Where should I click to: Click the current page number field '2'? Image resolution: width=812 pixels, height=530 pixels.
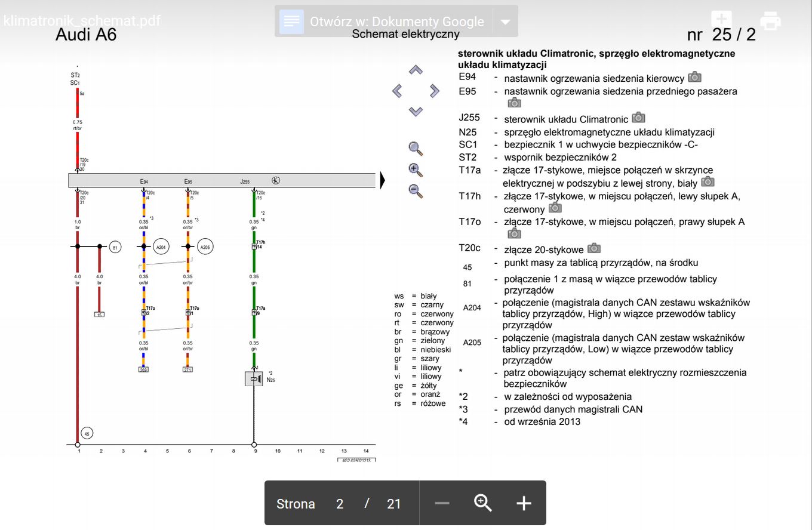340,504
